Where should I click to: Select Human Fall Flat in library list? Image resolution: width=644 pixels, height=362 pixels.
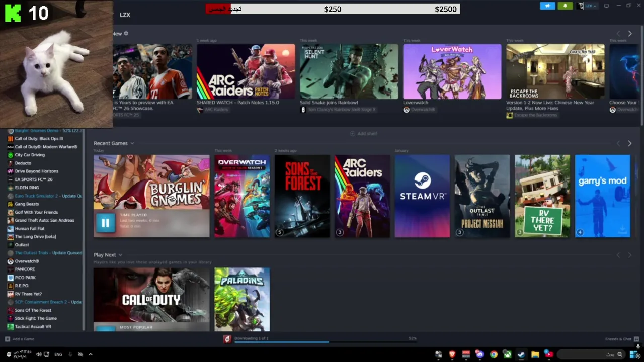pyautogui.click(x=29, y=228)
